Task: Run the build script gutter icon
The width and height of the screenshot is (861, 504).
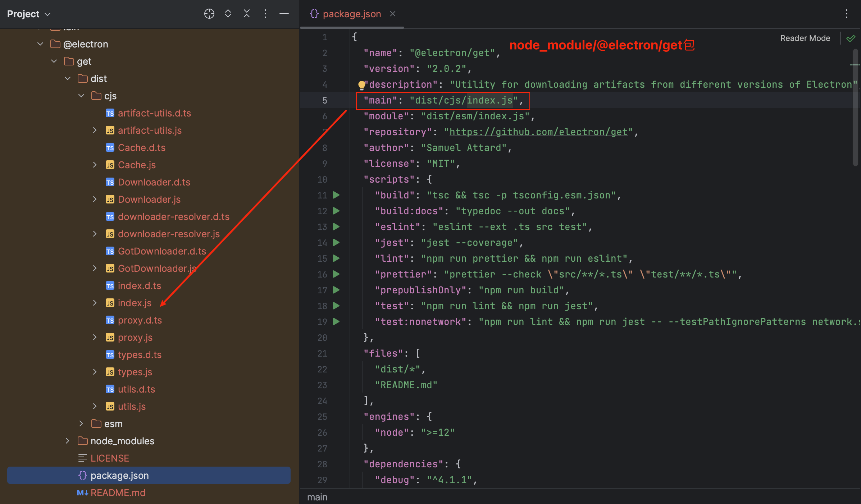Action: pos(336,195)
